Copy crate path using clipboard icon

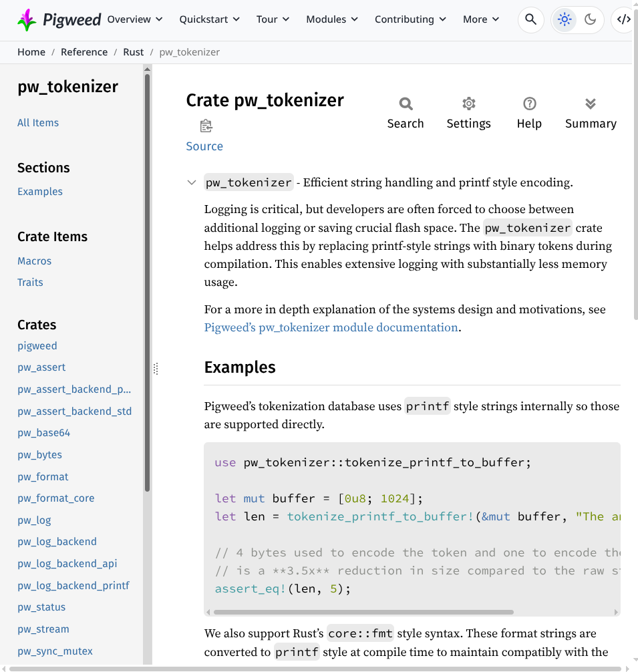point(206,126)
